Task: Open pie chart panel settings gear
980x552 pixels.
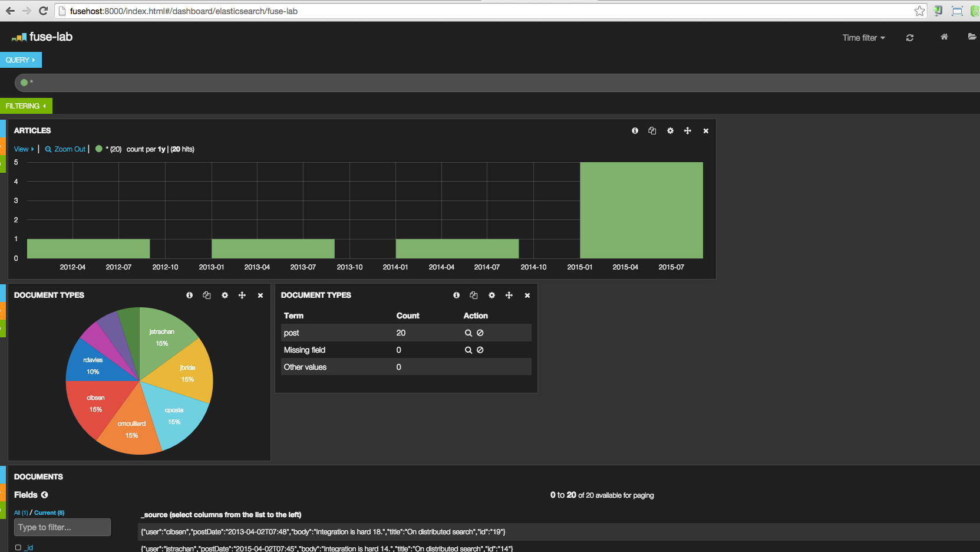Action: click(225, 295)
